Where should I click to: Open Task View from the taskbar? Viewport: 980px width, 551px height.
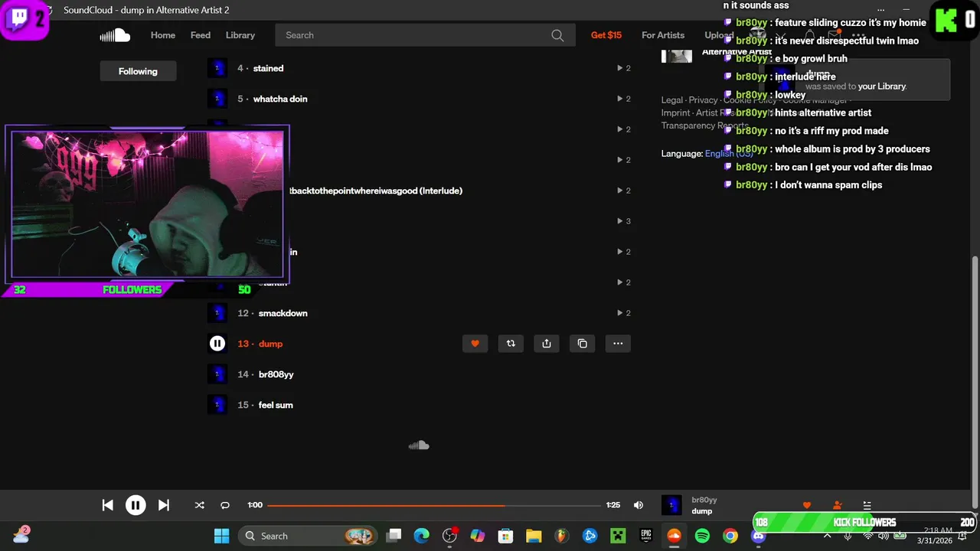(394, 536)
